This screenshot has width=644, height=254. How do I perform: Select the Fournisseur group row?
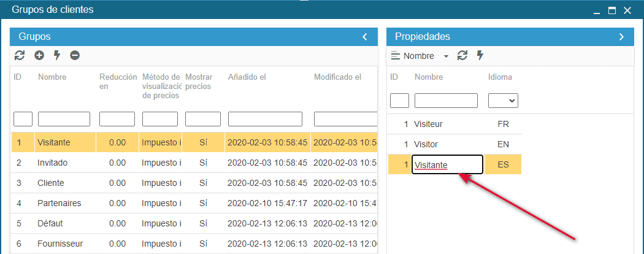tap(60, 244)
